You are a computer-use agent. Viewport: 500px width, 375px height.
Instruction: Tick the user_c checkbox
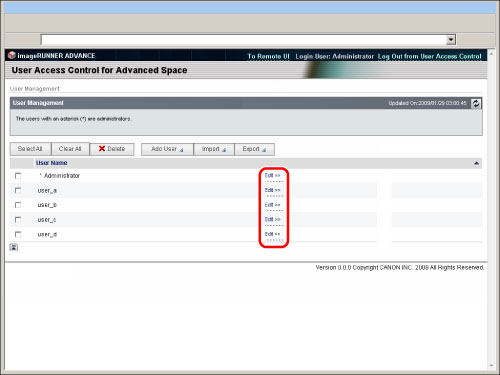coord(18,220)
